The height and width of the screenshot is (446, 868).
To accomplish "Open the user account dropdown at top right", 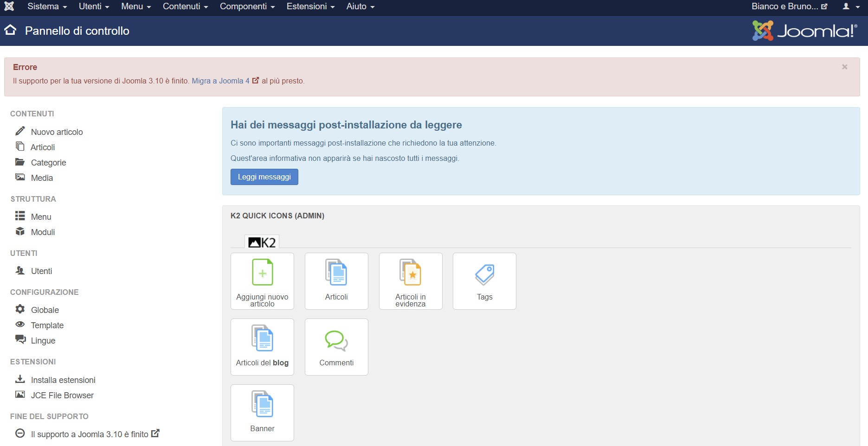I will (851, 6).
